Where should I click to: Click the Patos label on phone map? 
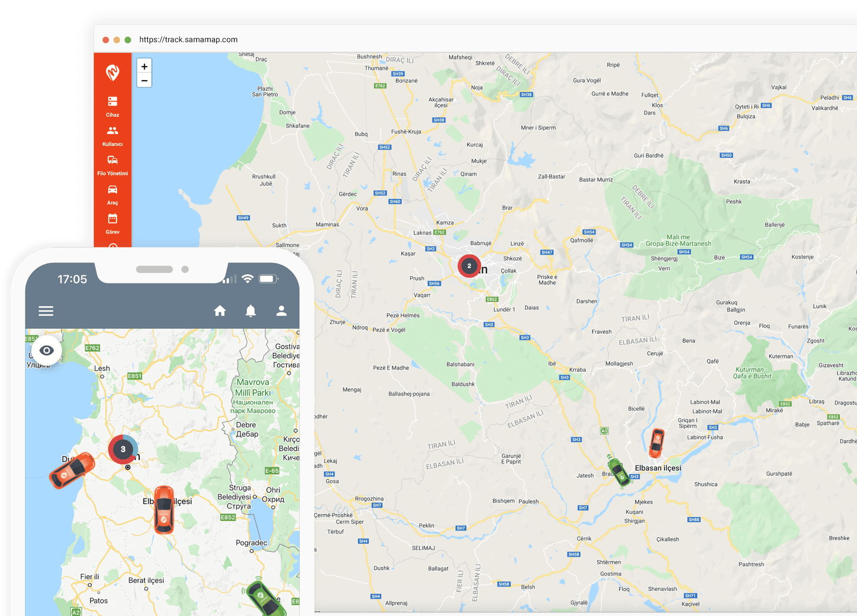pos(98,601)
